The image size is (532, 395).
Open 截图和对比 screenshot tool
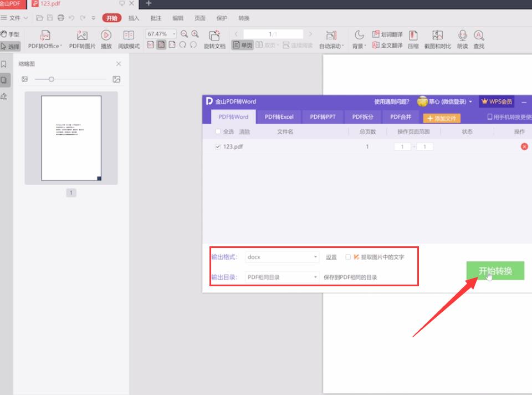(438, 40)
